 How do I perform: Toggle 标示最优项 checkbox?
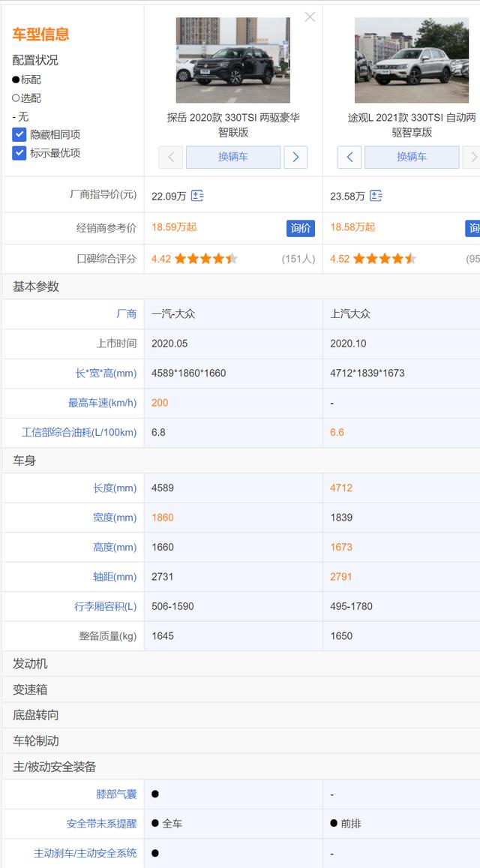click(19, 153)
